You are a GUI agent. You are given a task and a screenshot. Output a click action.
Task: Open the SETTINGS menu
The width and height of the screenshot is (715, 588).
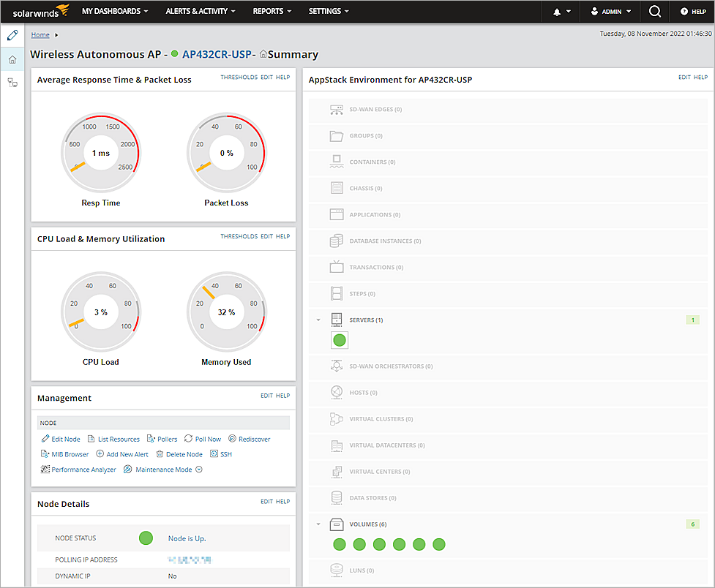[x=328, y=11]
